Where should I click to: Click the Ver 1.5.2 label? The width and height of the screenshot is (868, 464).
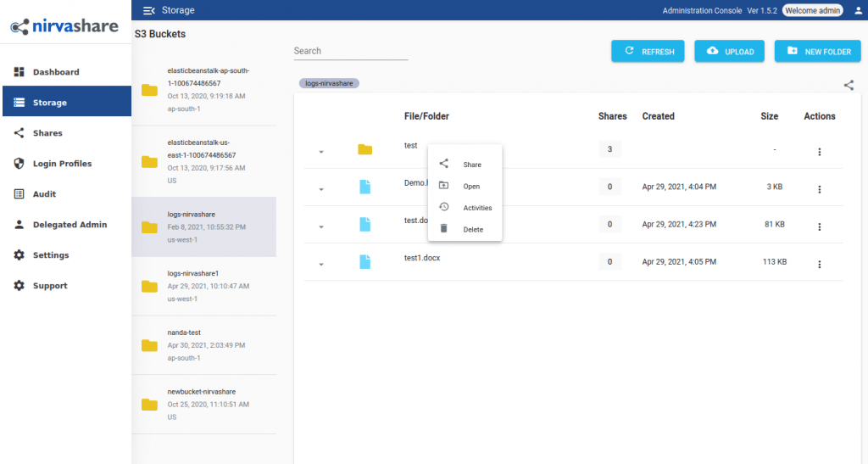[x=762, y=10]
